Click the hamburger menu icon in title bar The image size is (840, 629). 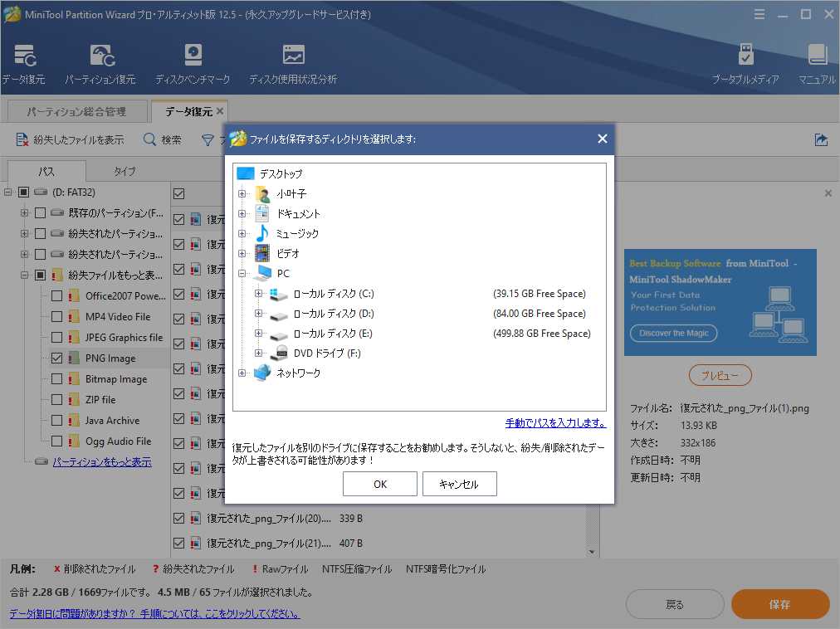pos(759,14)
